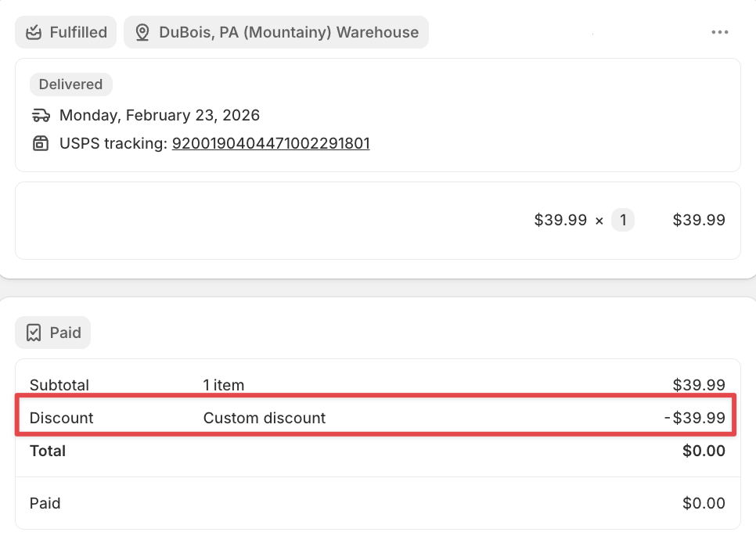Viewport: 756px width, 543px height.
Task: Open the three-dot more actions menu
Action: (719, 32)
